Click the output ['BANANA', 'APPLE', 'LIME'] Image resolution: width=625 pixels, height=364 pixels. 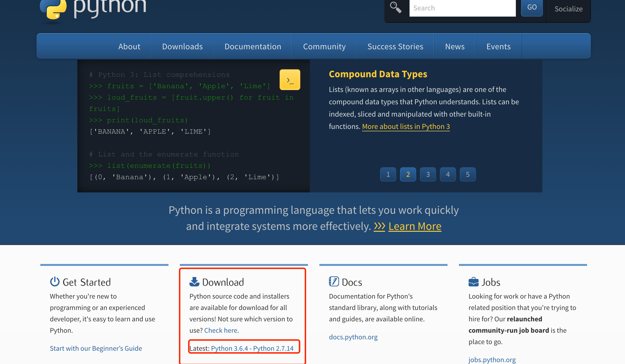point(150,132)
